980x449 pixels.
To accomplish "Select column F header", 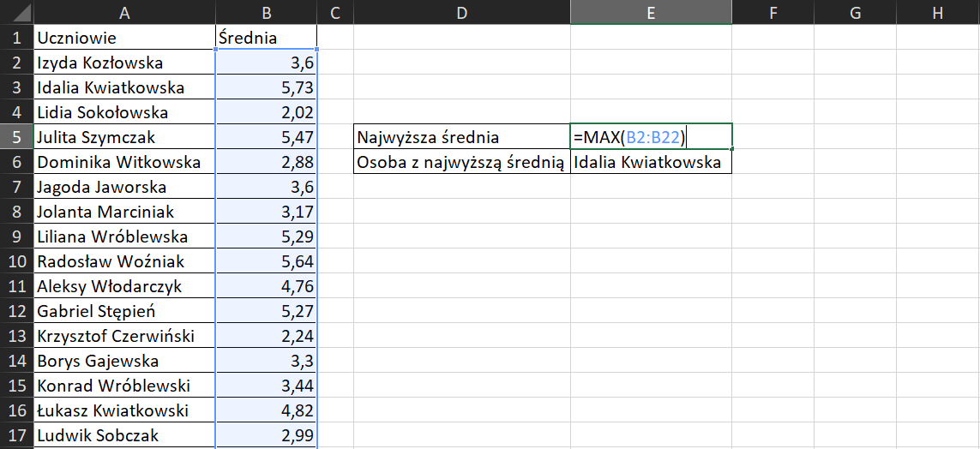I will pyautogui.click(x=773, y=13).
